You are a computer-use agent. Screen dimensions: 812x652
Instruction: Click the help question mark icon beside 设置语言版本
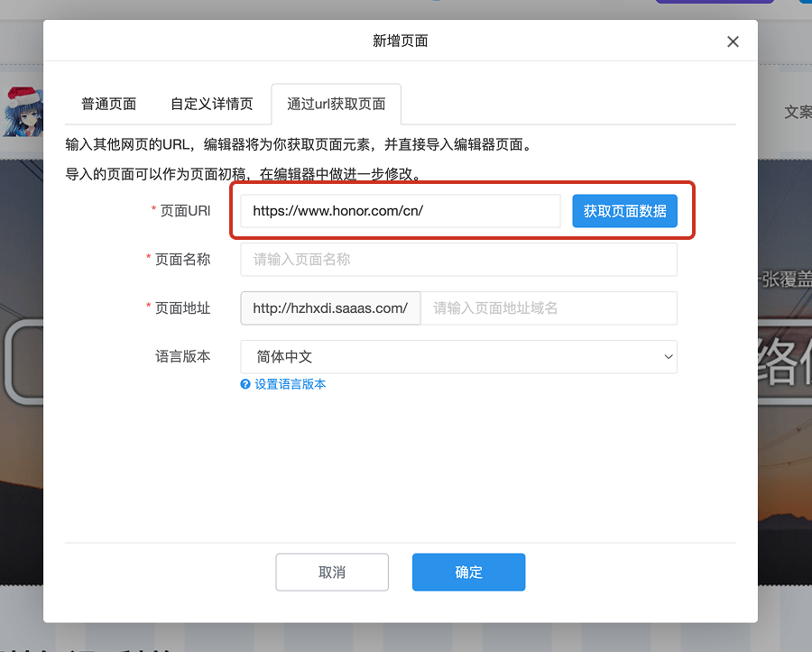[x=245, y=383]
